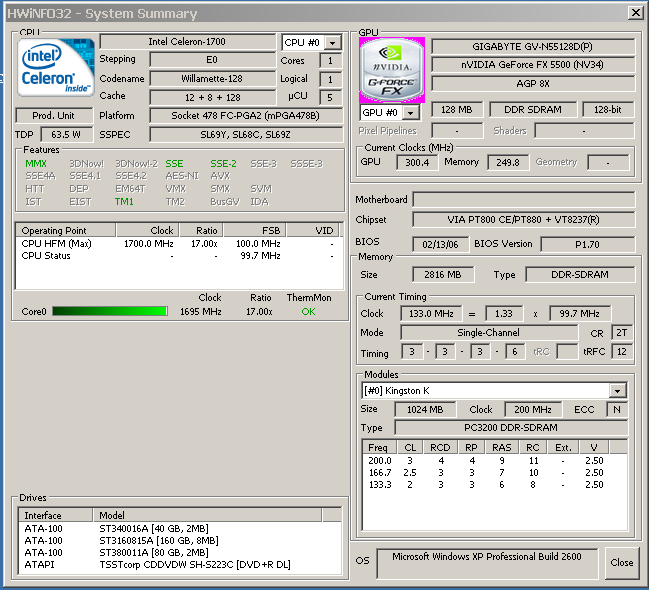
Task: Select the 133.3 frequency timing row
Action: point(495,485)
